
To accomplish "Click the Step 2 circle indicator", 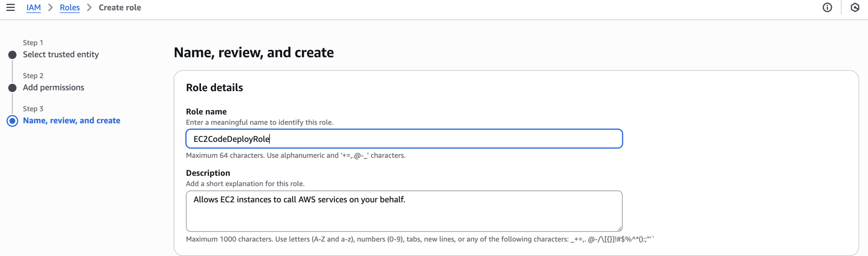I will (12, 88).
